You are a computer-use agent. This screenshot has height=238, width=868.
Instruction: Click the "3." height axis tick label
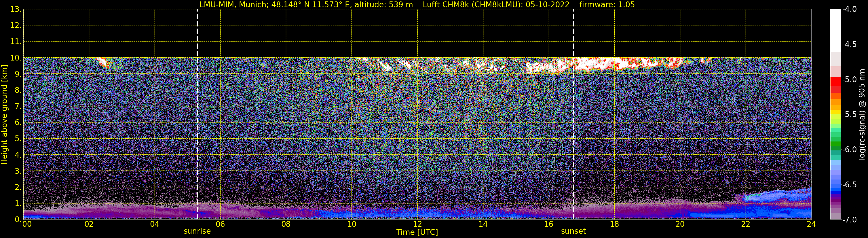pos(18,171)
